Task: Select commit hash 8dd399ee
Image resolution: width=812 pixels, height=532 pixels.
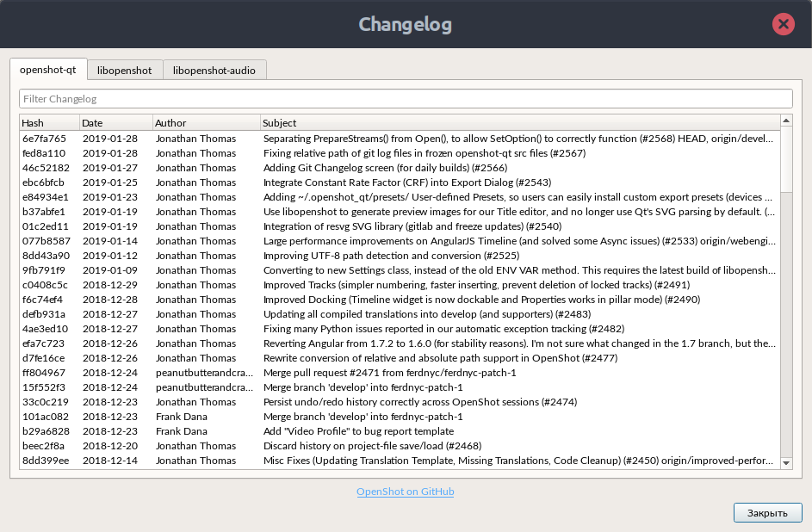Action: click(x=46, y=461)
